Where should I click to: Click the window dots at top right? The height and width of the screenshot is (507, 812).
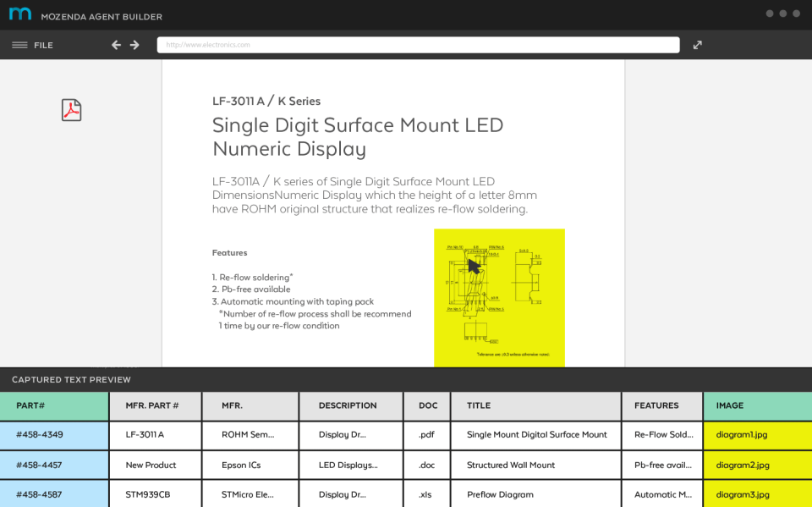pos(782,14)
